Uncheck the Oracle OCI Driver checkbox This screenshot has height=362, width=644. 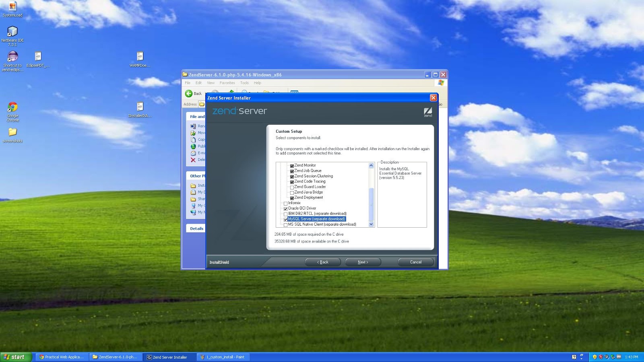[286, 209]
